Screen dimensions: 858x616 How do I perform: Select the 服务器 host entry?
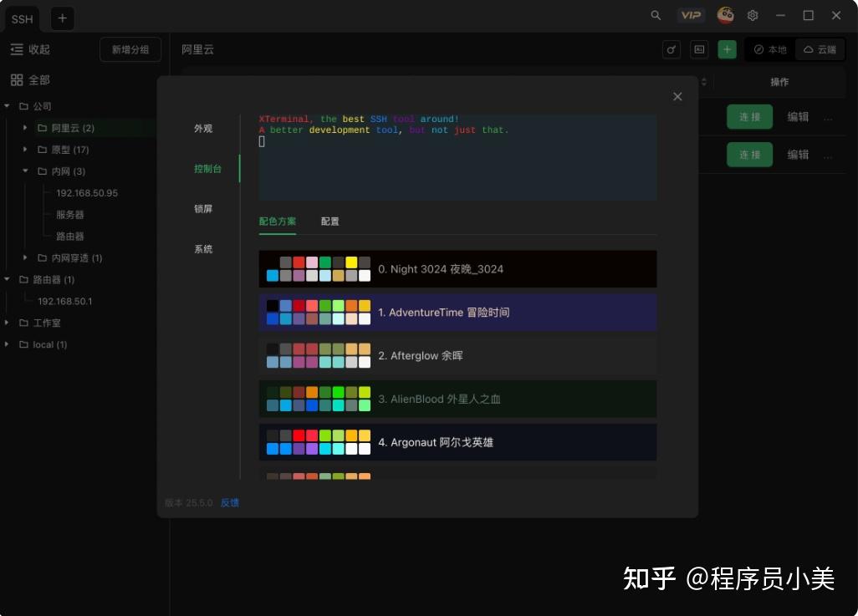tap(70, 215)
